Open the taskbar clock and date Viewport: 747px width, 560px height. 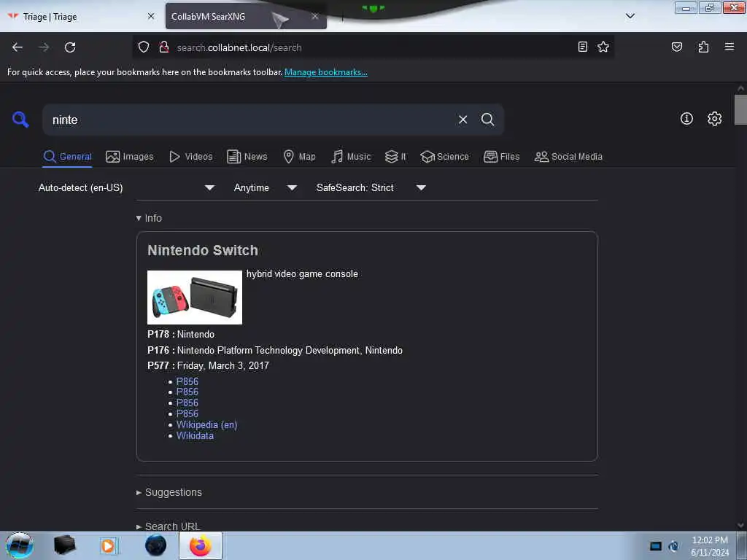pyautogui.click(x=710, y=546)
